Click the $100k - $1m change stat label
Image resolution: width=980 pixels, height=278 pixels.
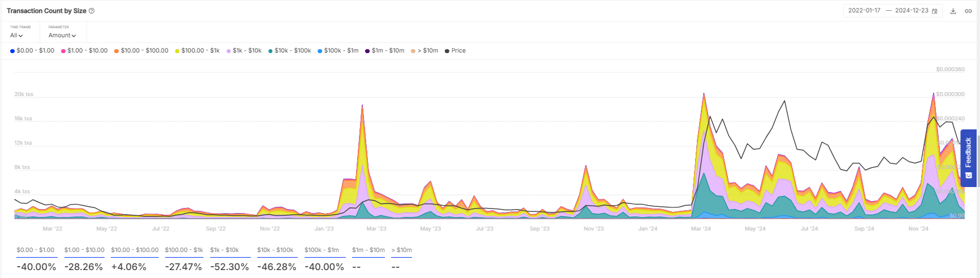pos(322,250)
